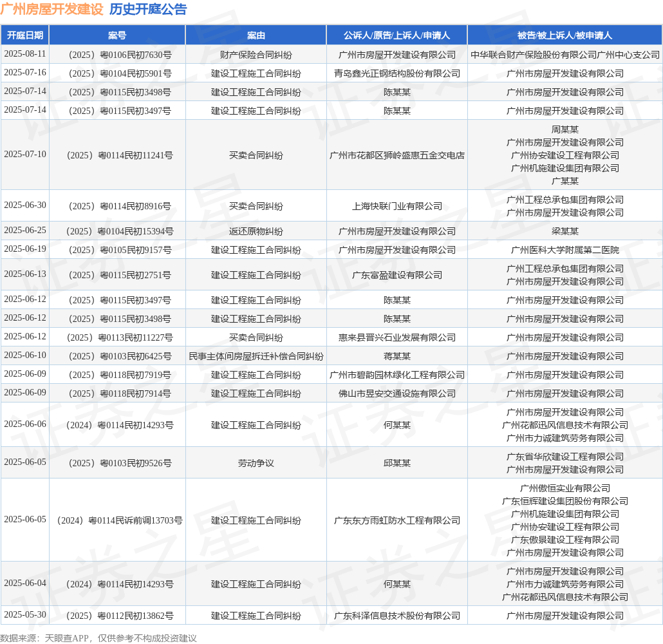Click plaintiff 广州市花都区狮岭盛惠五金交电店
Image resolution: width=663 pixels, height=644 pixels.
(x=397, y=155)
